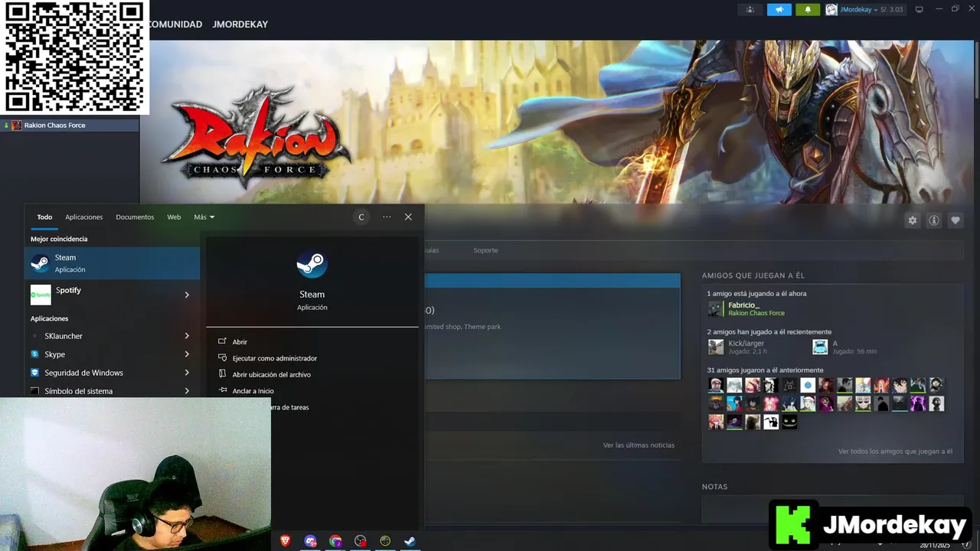980x551 pixels.
Task: Click the wallet balance S/. 3.03
Action: [892, 9]
